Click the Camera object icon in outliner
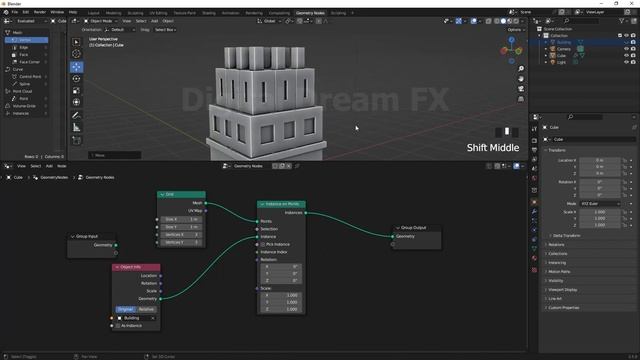 553,49
